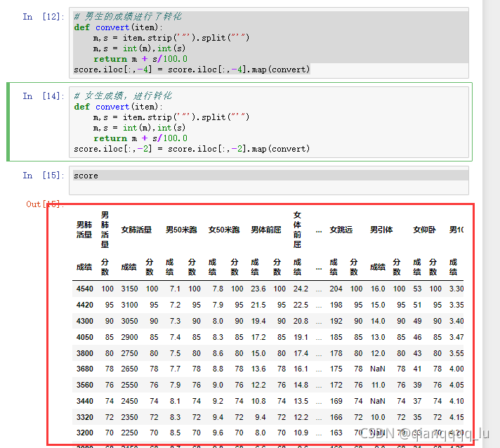Click the cell with value 17.4
The image size is (500, 448).
tap(301, 353)
